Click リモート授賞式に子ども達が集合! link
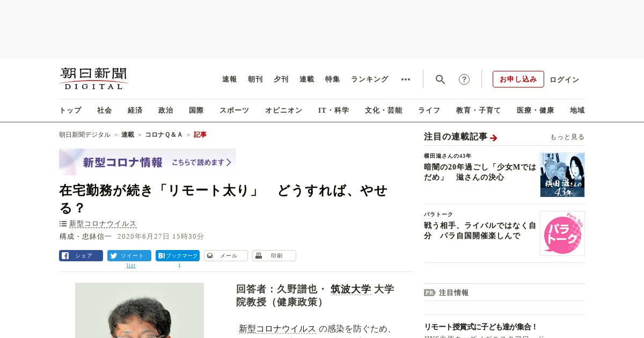644x338 pixels. coord(481,327)
